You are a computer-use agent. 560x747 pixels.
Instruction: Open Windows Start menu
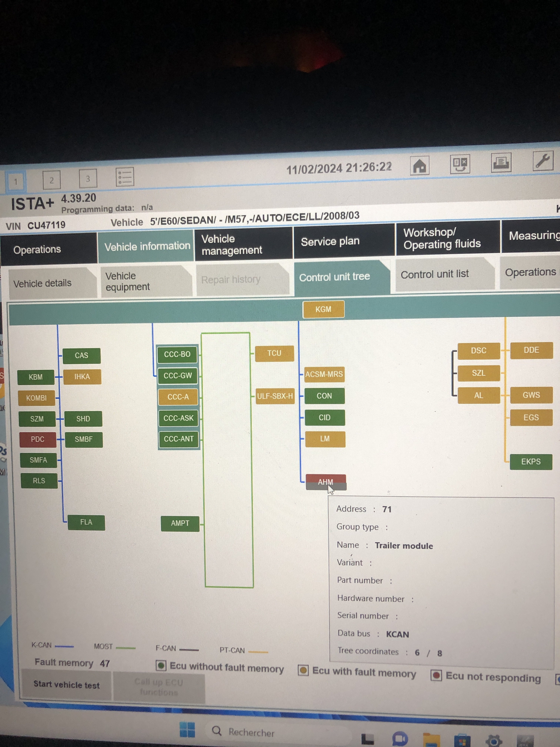tap(187, 730)
